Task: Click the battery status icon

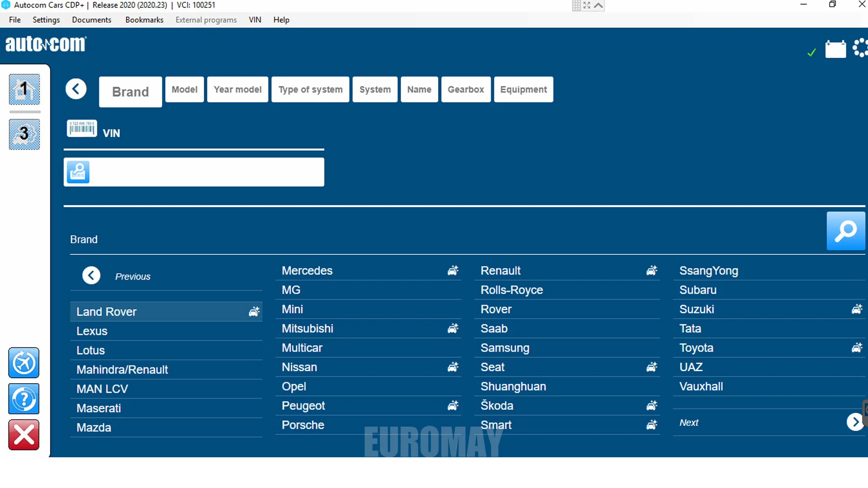Action: point(835,49)
